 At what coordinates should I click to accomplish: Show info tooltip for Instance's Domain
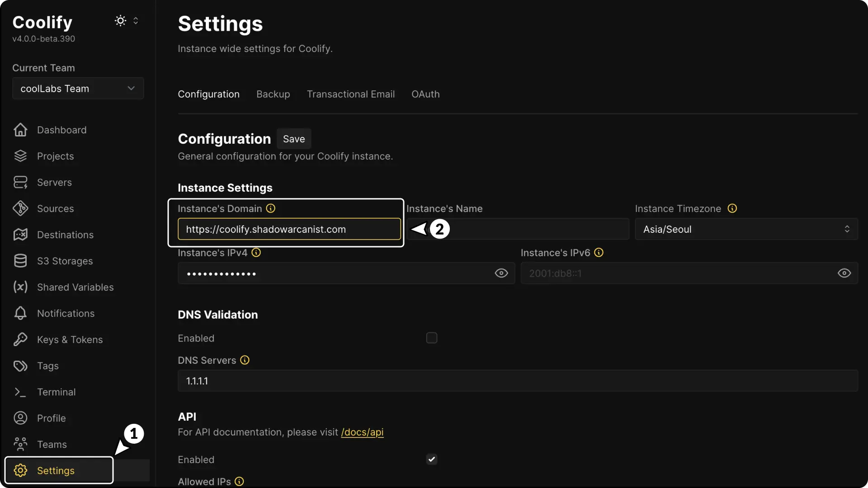coord(270,208)
